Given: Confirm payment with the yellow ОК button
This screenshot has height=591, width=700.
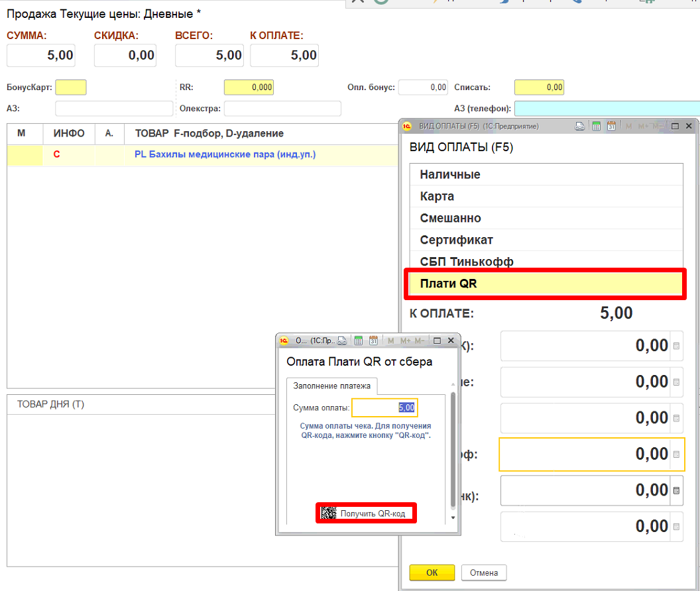Looking at the screenshot, I should [x=432, y=572].
